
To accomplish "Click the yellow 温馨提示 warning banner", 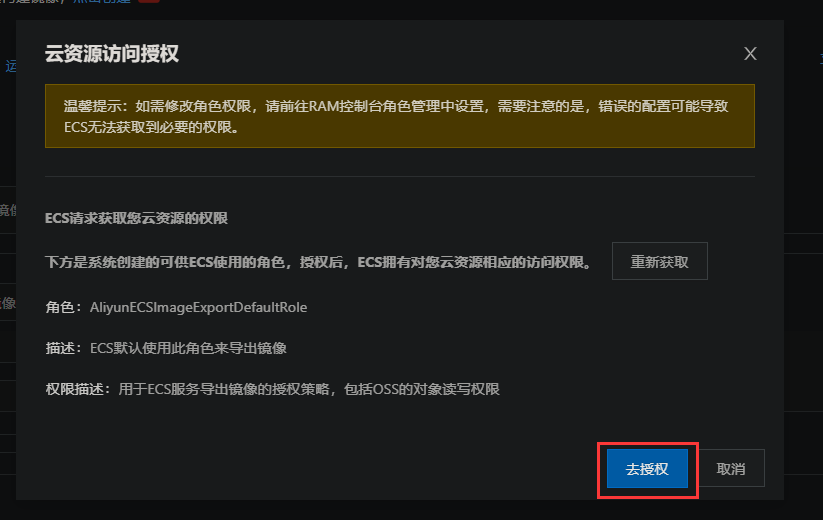I will coord(399,116).
